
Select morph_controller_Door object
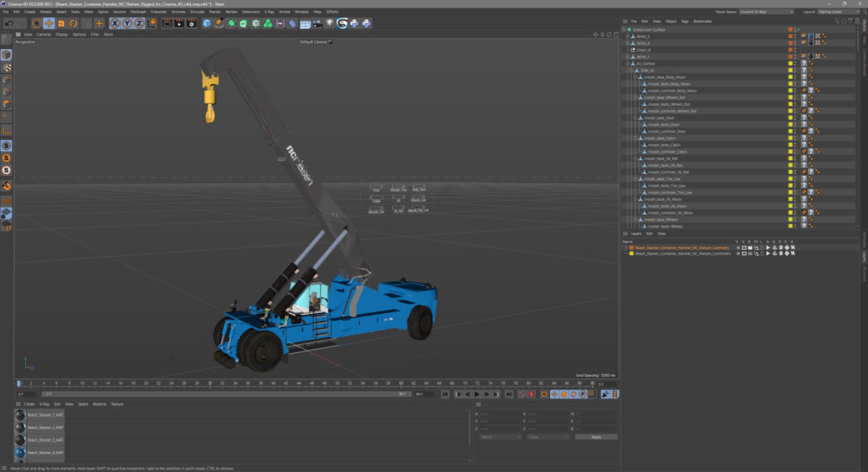667,132
